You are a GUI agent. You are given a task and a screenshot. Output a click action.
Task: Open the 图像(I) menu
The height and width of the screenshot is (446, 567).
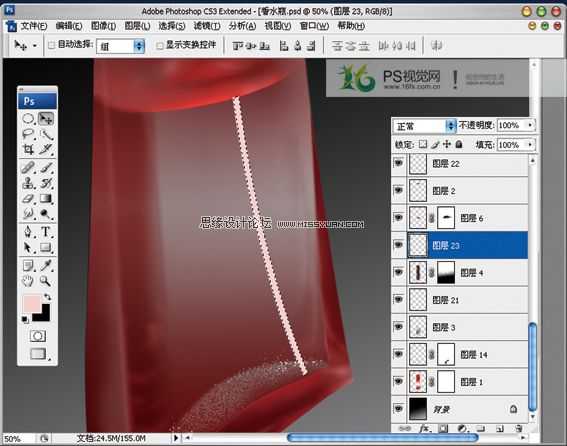click(103, 26)
